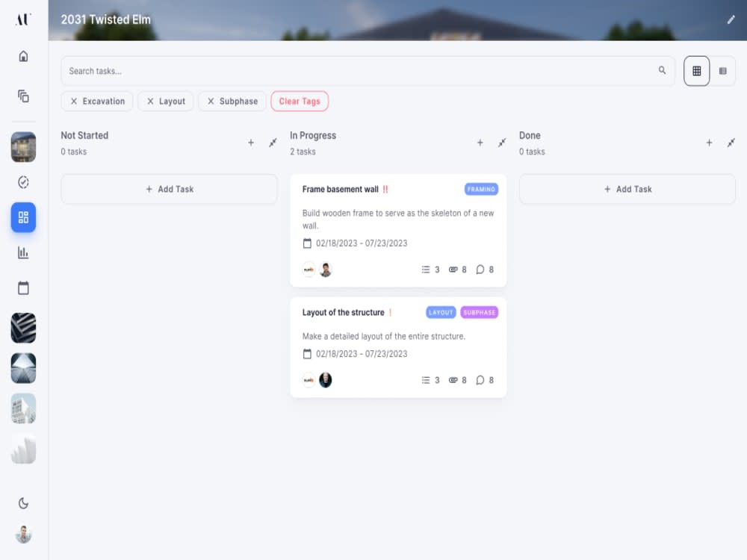This screenshot has width=747, height=560.
Task: Open the white curved building project thumbnail
Action: [x=23, y=449]
